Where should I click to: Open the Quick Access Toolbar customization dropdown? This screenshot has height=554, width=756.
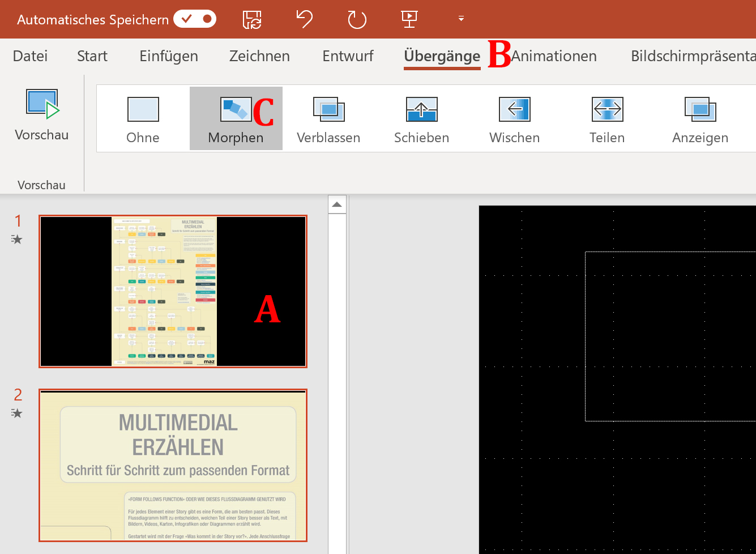pyautogui.click(x=460, y=19)
